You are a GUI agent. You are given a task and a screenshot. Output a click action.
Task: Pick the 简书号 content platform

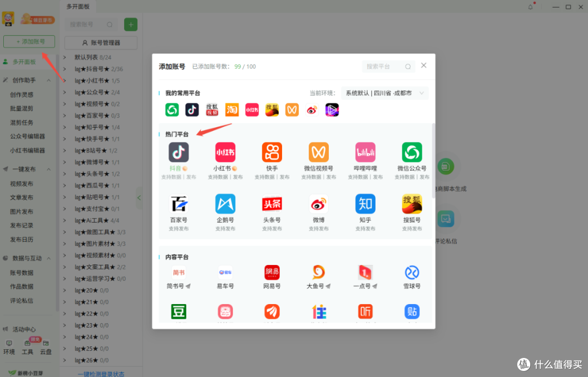click(179, 273)
